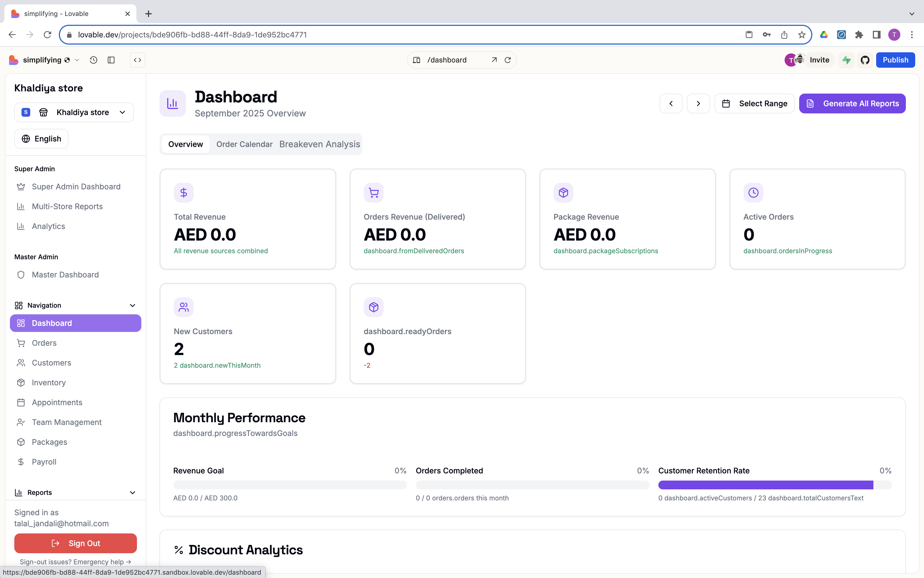Open Orders in the sidebar
Screen dimensions: 924x578
tap(75, 343)
